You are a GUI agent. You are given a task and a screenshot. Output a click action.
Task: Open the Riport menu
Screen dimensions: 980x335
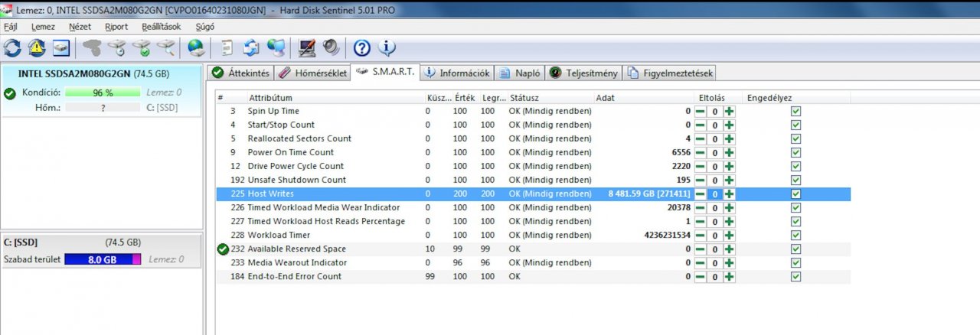[116, 26]
